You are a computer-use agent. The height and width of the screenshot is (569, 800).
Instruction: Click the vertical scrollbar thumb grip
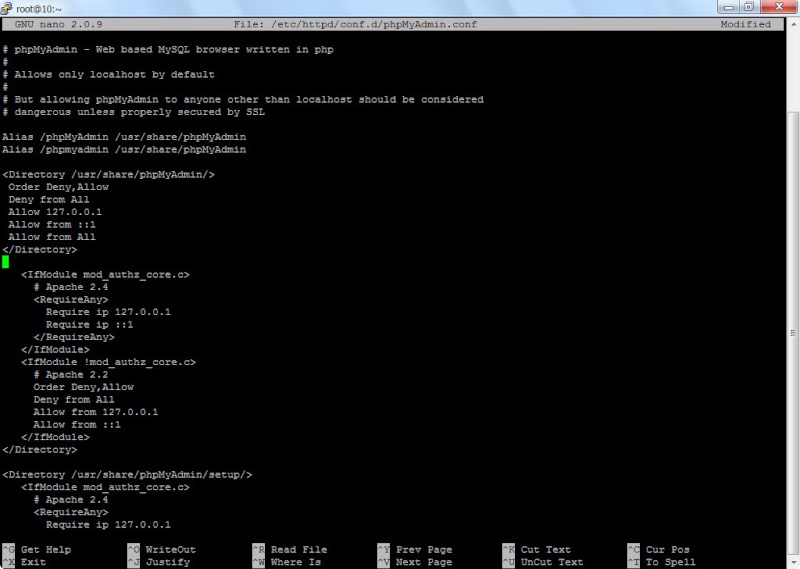click(793, 333)
